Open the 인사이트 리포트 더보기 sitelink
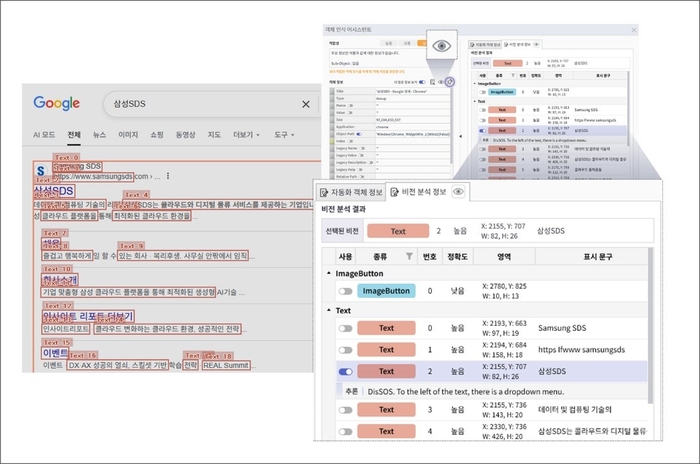 [x=88, y=316]
